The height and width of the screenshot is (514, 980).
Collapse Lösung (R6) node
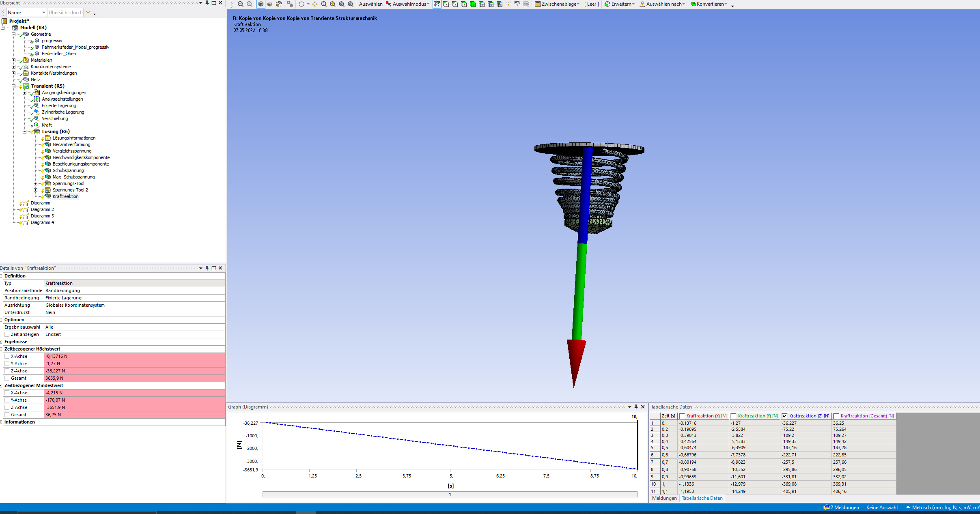coord(24,131)
